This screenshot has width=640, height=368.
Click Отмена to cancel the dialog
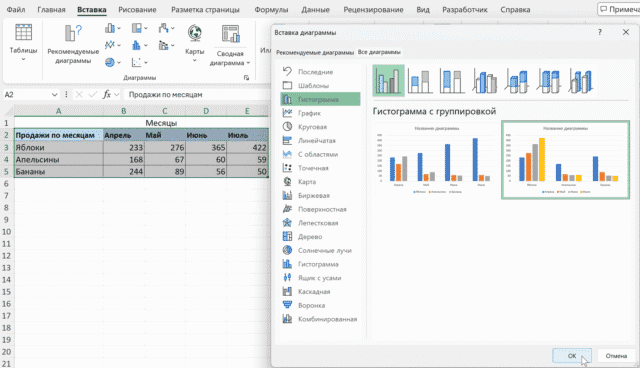pyautogui.click(x=616, y=356)
